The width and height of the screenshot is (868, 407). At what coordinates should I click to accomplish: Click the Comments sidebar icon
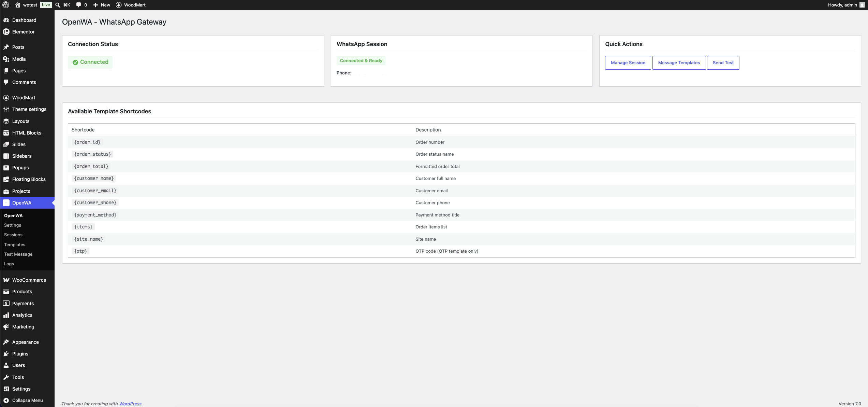pyautogui.click(x=6, y=82)
